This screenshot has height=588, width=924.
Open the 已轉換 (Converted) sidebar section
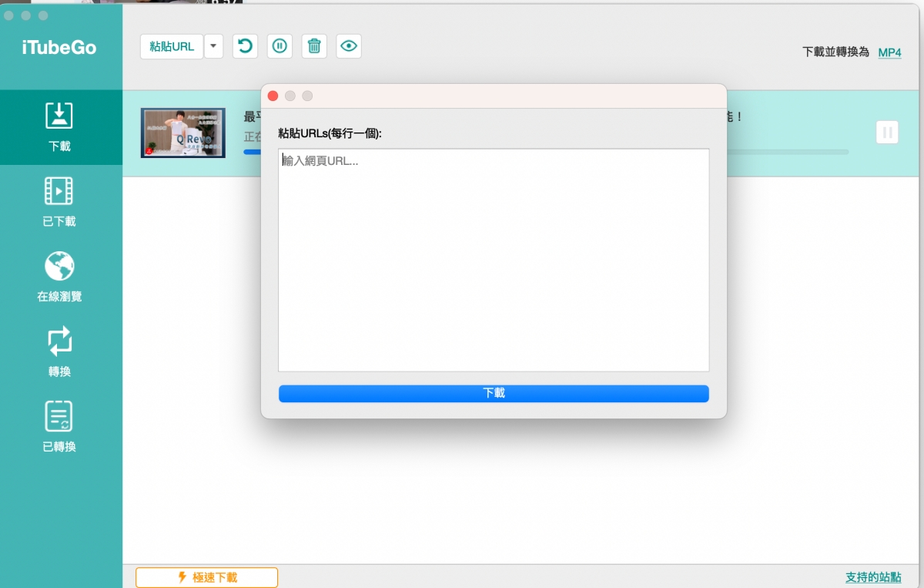point(60,427)
